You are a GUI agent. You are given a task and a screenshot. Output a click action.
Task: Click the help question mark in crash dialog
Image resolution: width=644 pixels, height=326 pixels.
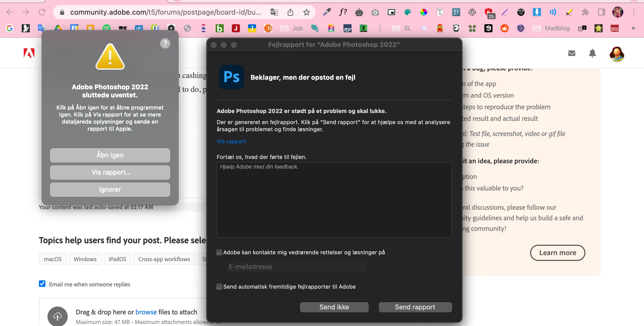(x=165, y=43)
